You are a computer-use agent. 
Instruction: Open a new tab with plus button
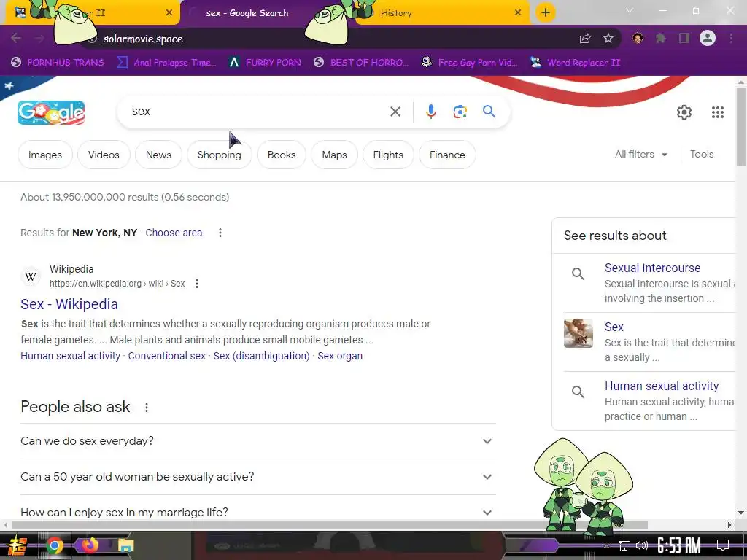(546, 12)
